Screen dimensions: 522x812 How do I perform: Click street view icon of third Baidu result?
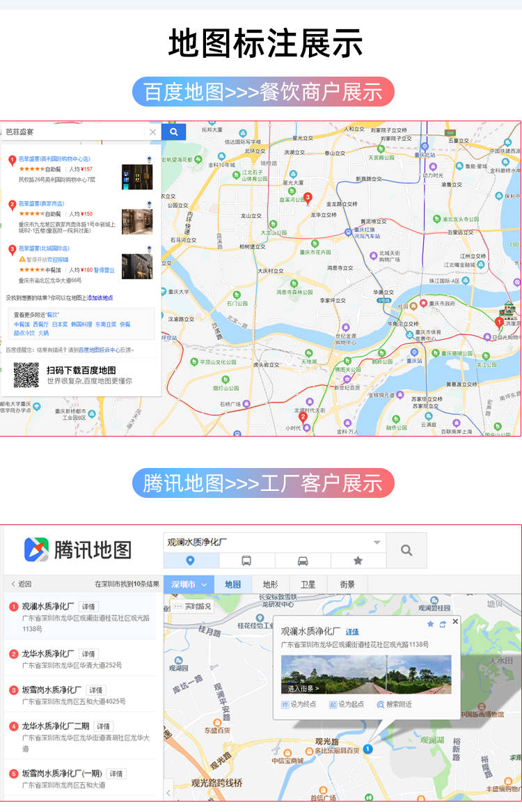[149, 249]
